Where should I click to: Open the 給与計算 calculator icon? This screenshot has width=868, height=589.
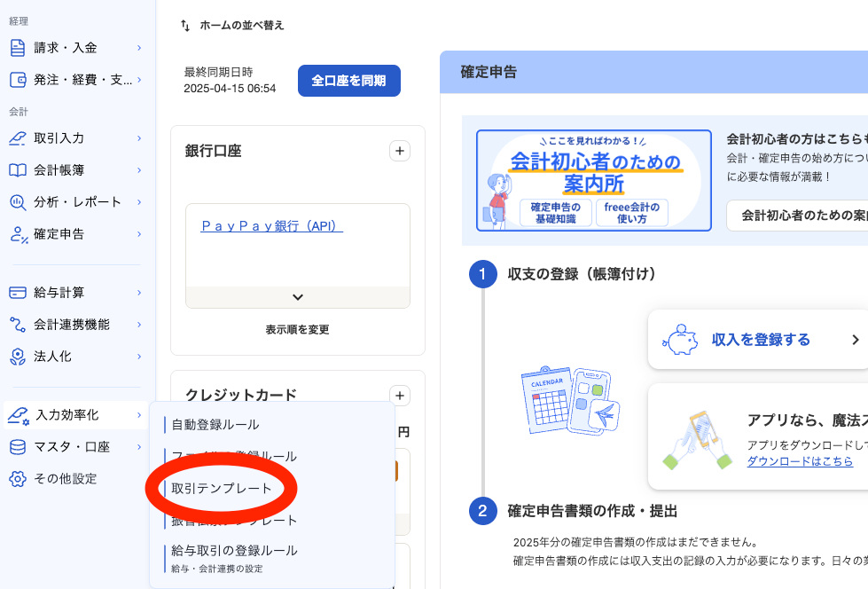pyautogui.click(x=20, y=292)
